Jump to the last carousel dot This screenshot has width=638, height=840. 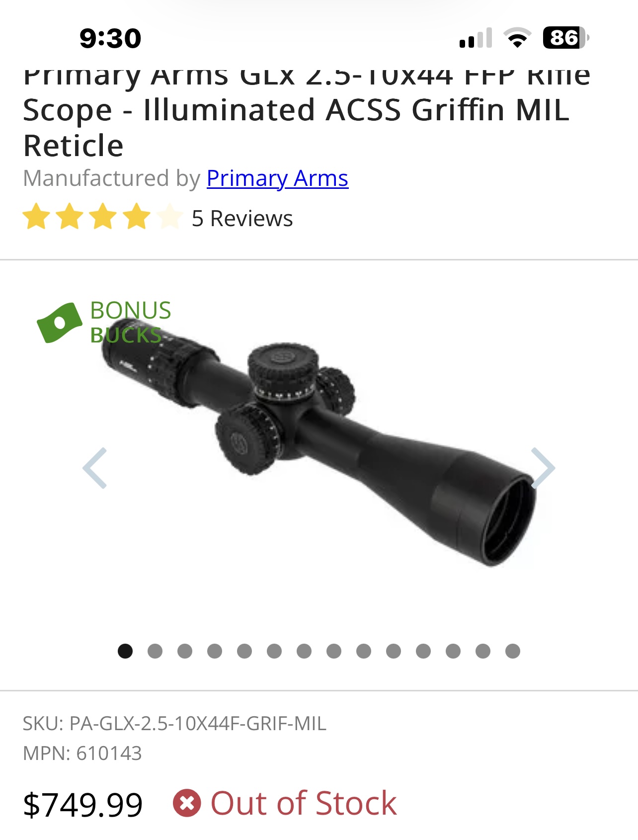click(x=513, y=651)
